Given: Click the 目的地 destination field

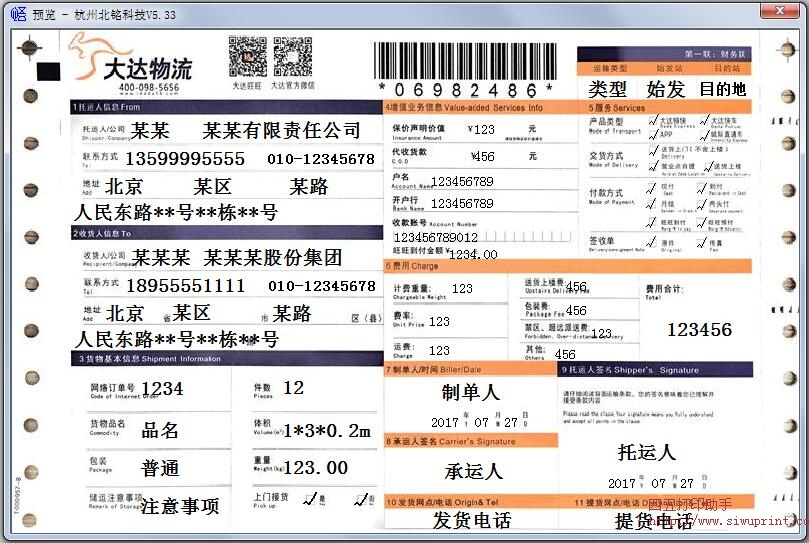Looking at the screenshot, I should [x=723, y=89].
